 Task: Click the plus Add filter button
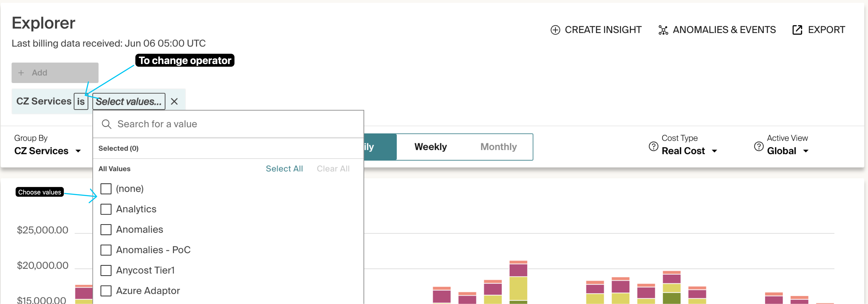(x=55, y=73)
